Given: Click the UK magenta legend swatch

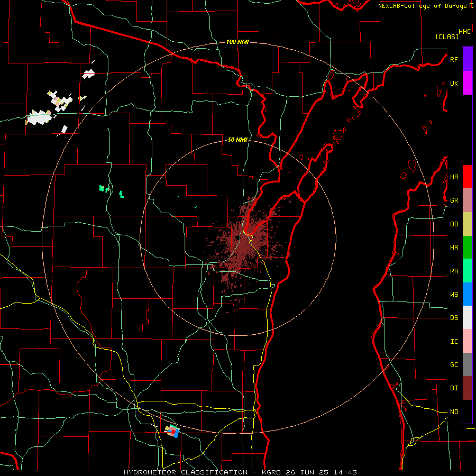Looking at the screenshot, I should pyautogui.click(x=467, y=83).
